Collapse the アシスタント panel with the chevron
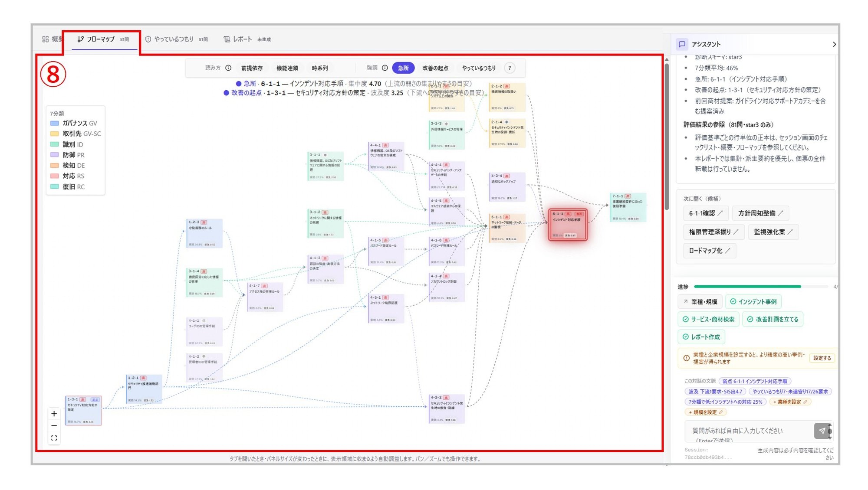This screenshot has height=490, width=868. click(834, 44)
